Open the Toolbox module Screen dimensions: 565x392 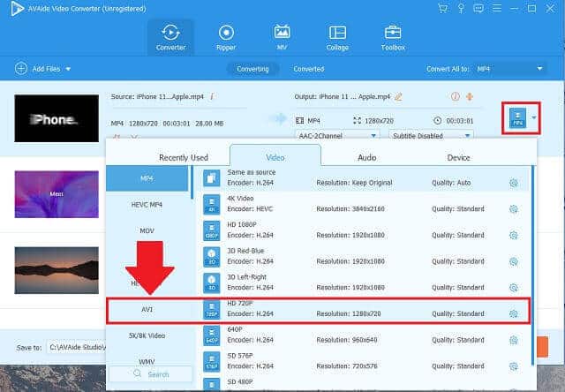coord(393,37)
